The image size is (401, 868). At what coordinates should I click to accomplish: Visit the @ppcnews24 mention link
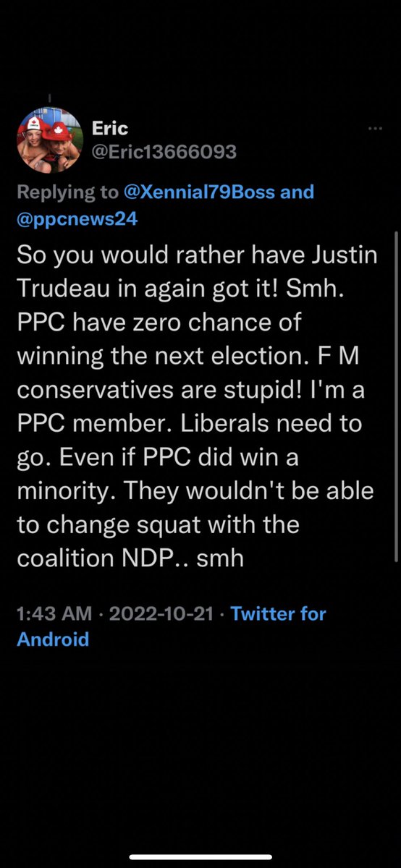point(77,219)
